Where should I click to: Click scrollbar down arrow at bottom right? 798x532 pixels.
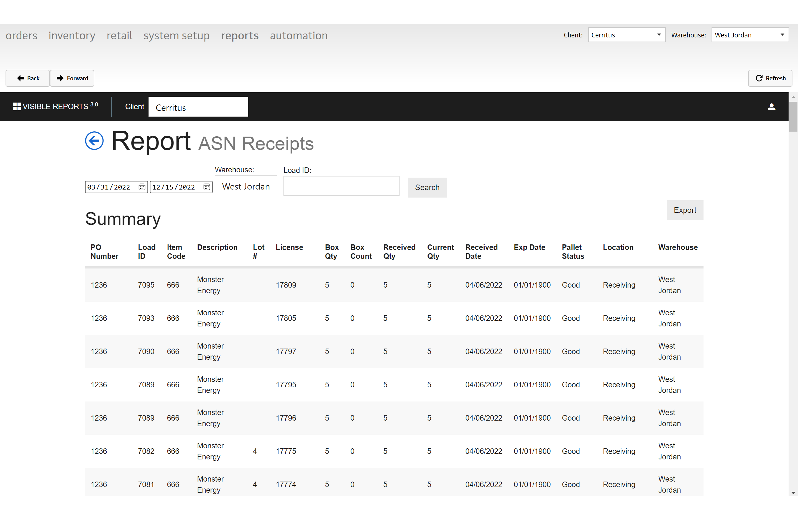pyautogui.click(x=793, y=493)
